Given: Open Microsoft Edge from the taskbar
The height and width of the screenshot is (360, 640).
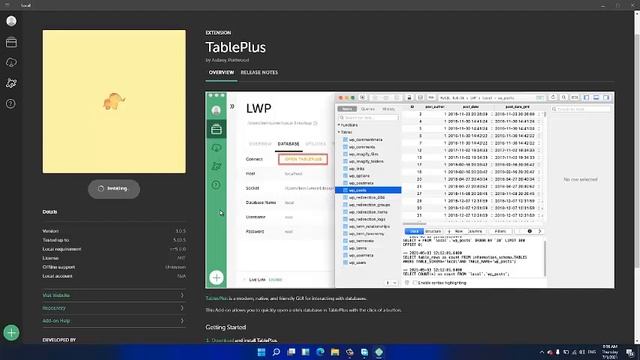Looking at the screenshot, I should 320,352.
